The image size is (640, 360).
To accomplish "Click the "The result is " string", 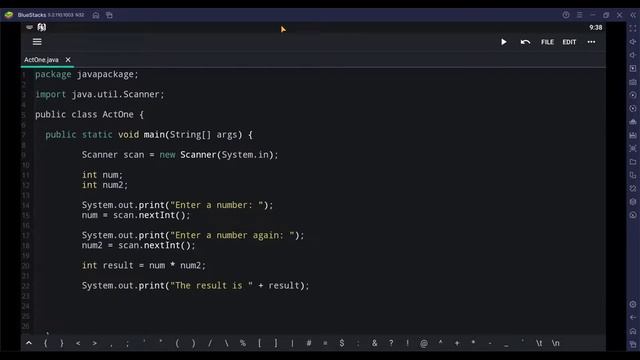I will pos(211,286).
